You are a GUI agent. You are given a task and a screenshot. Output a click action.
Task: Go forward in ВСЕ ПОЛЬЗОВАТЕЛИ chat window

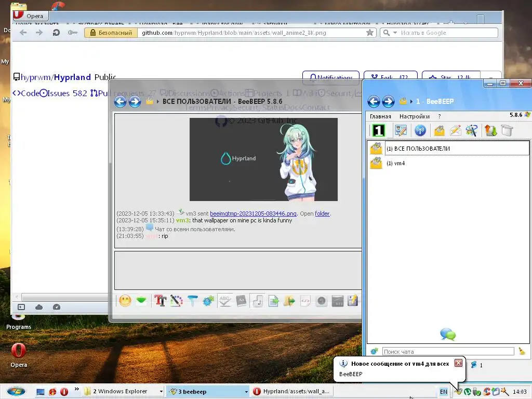pos(135,101)
